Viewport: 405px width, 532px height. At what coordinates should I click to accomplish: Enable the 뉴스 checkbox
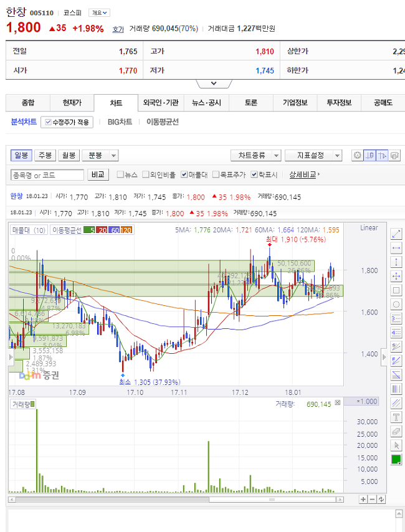click(x=120, y=174)
